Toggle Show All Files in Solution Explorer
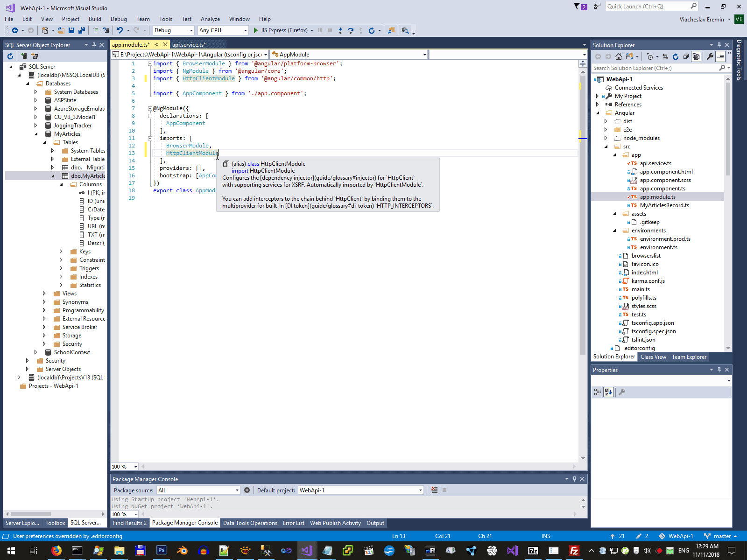This screenshot has width=747, height=560. pyautogui.click(x=696, y=56)
